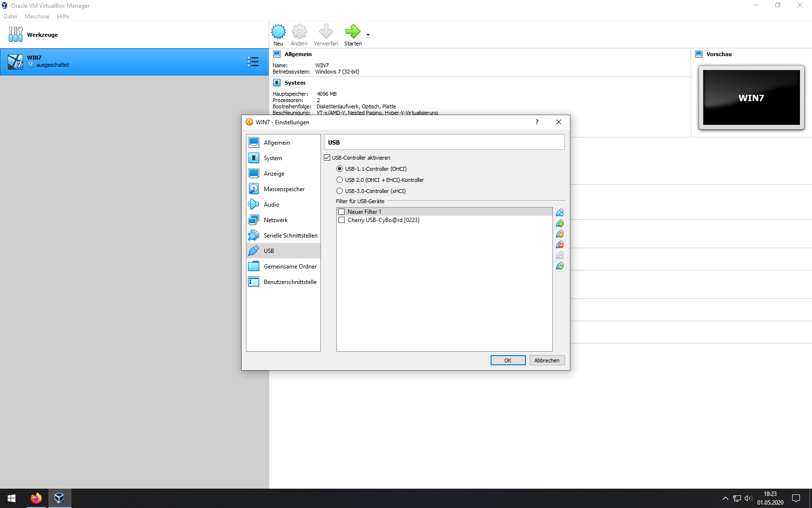812x508 pixels.
Task: Enable Cherry USB-CyBo@rd filter checkbox
Action: click(x=342, y=220)
